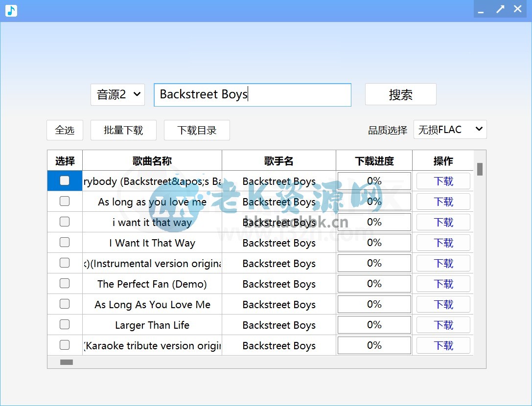Click 下载 for capitalized "I Want It That Way"

tap(443, 243)
